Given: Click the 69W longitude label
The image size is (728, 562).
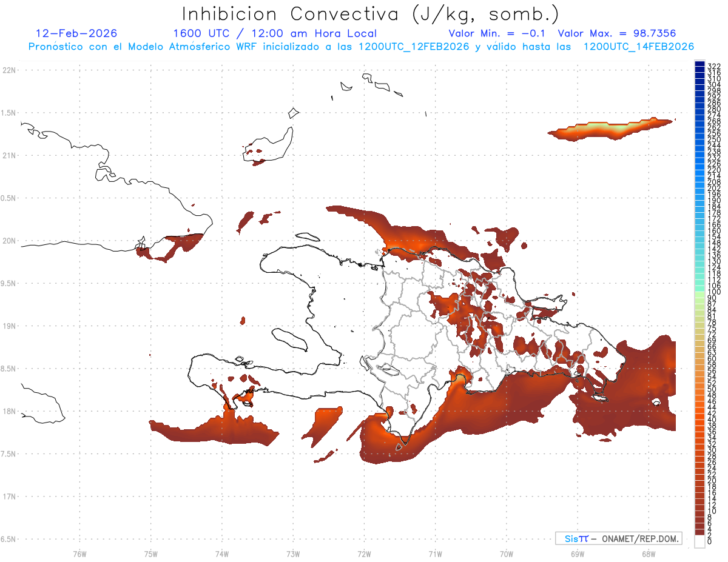Looking at the screenshot, I should tap(577, 554).
